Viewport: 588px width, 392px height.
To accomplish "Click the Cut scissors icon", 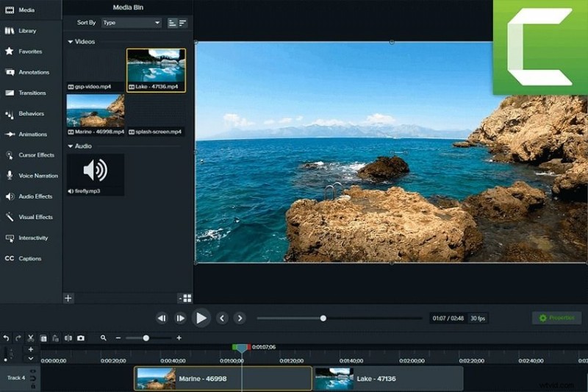I will coord(31,338).
